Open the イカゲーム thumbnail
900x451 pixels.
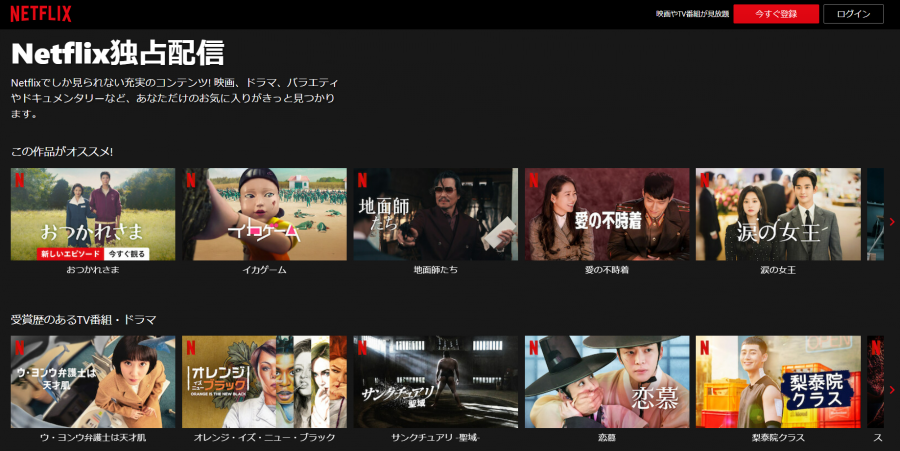(x=264, y=214)
